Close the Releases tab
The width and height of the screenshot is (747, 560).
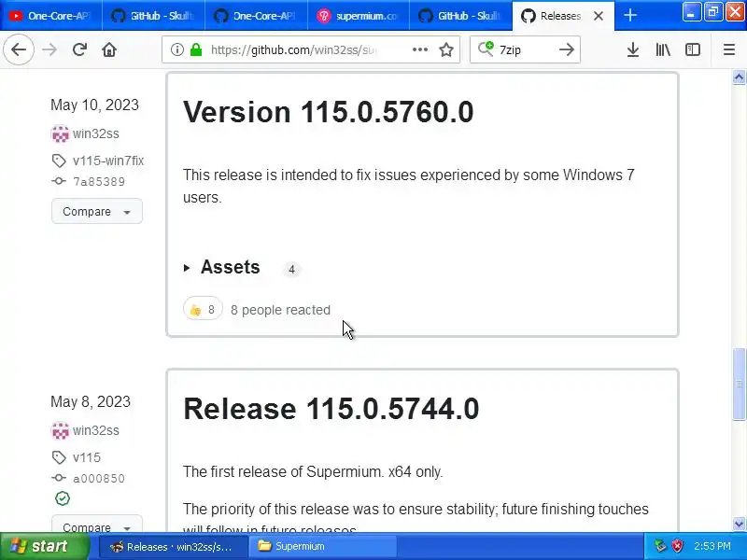(599, 16)
